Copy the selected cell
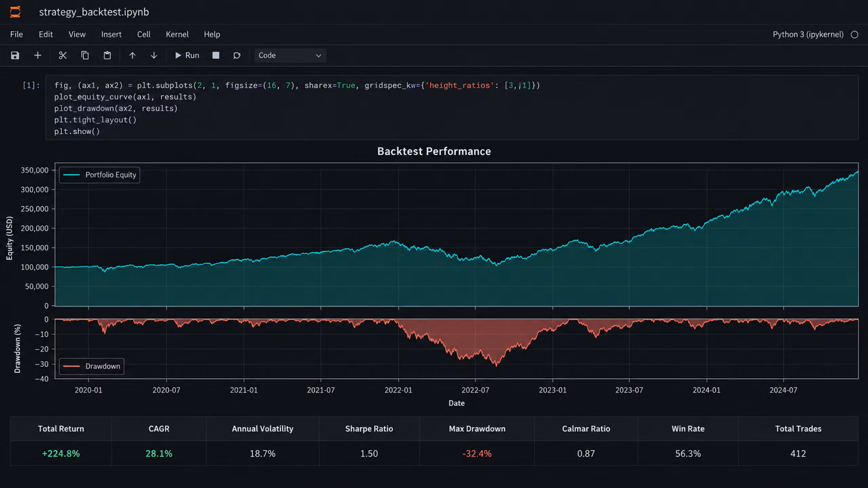 [85, 55]
